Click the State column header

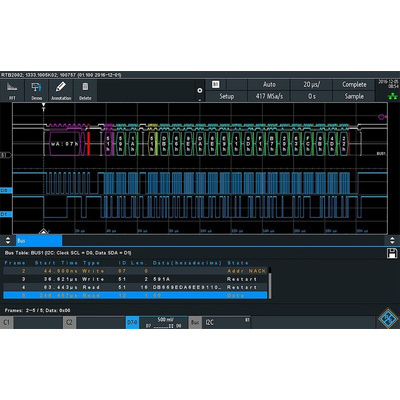tap(238, 263)
